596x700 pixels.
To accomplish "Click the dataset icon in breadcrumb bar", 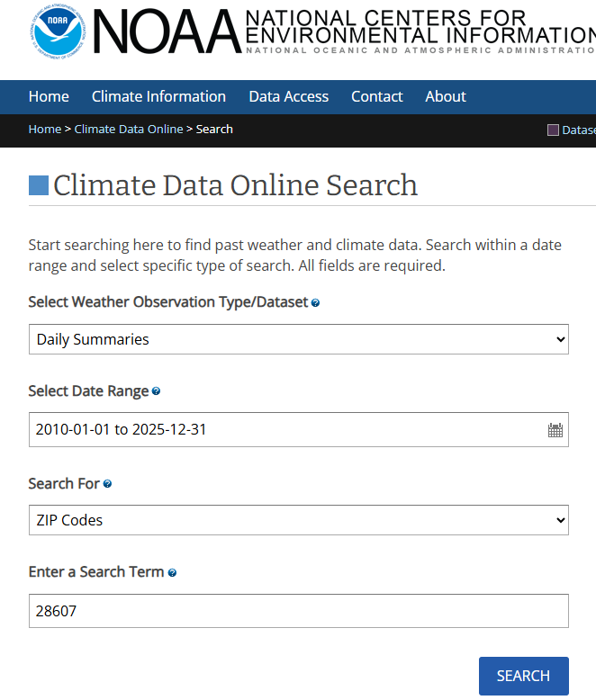I will pyautogui.click(x=553, y=130).
